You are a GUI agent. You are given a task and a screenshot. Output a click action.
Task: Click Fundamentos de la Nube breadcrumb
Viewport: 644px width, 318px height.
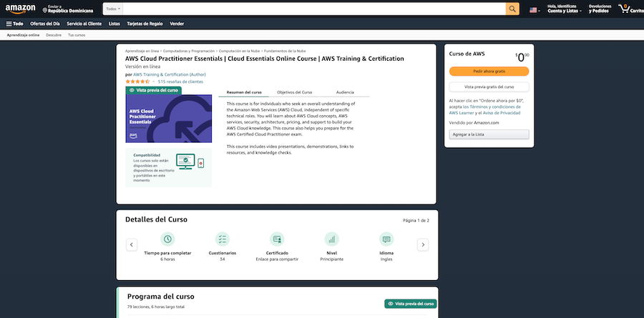coord(285,51)
